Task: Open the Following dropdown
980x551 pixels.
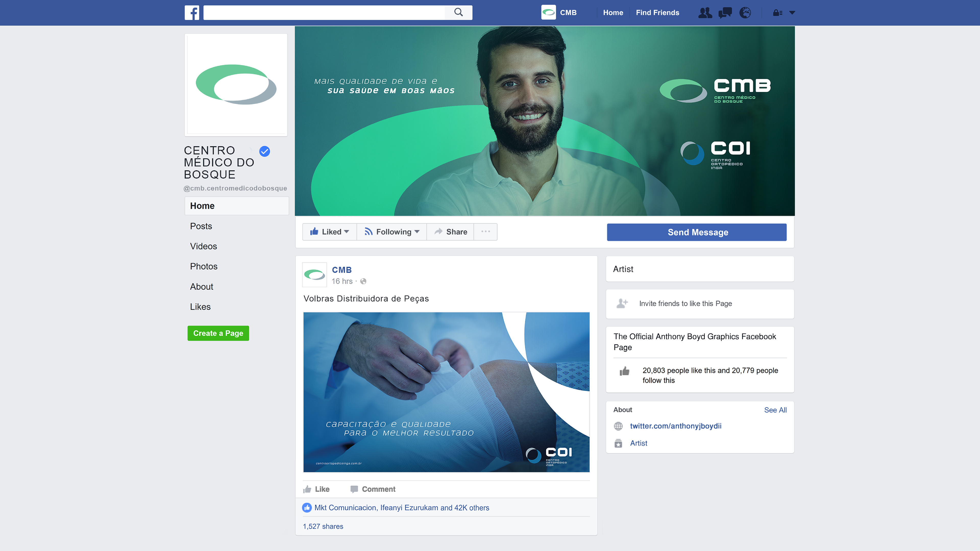Action: point(392,232)
